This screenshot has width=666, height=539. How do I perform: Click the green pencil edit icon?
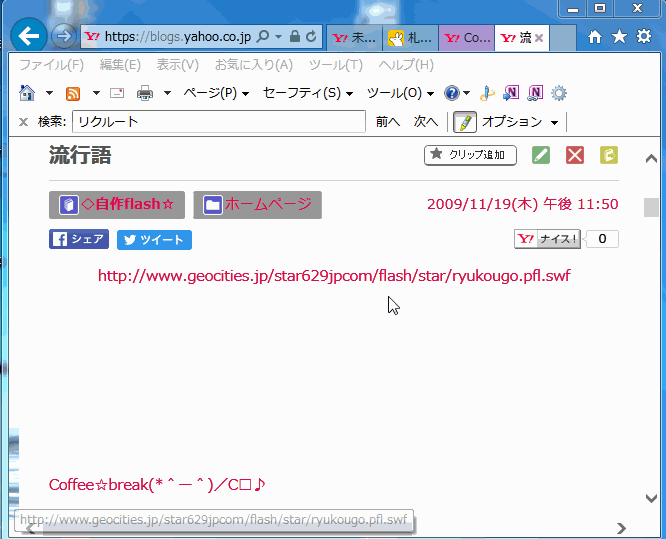[541, 155]
